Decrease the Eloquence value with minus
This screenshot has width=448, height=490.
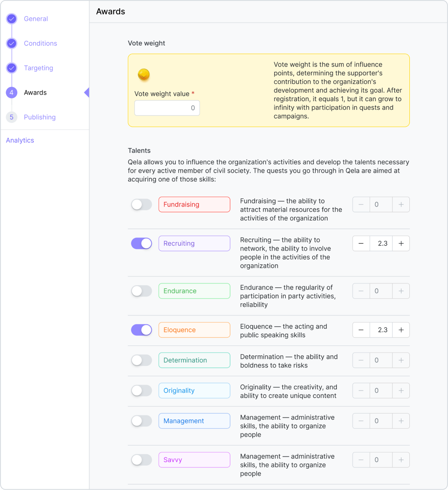tap(361, 330)
